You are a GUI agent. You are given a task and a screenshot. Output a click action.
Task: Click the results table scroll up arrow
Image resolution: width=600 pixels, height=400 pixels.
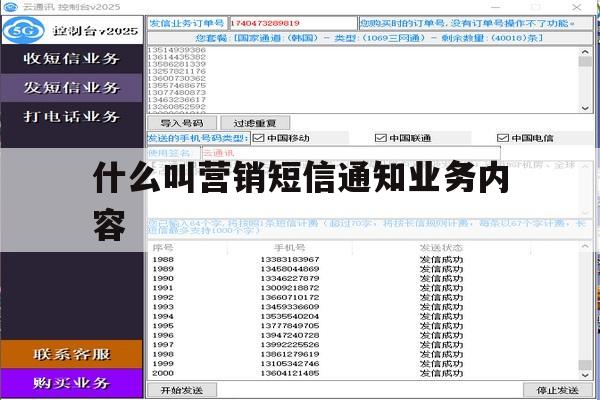[x=585, y=247]
